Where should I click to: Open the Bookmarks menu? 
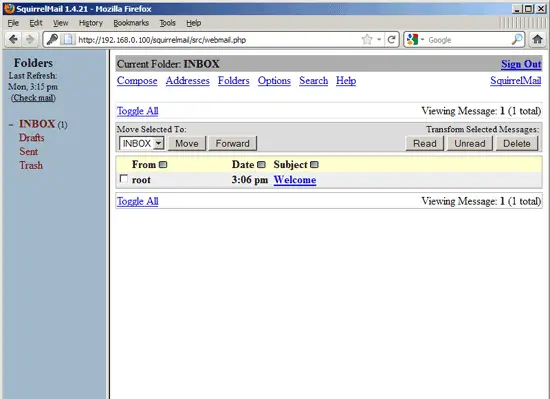coord(131,23)
